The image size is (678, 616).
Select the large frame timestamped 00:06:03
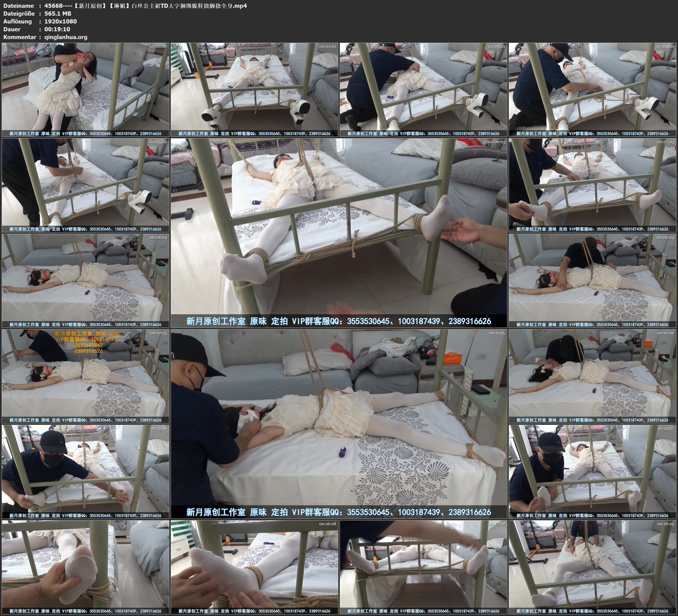(x=339, y=233)
